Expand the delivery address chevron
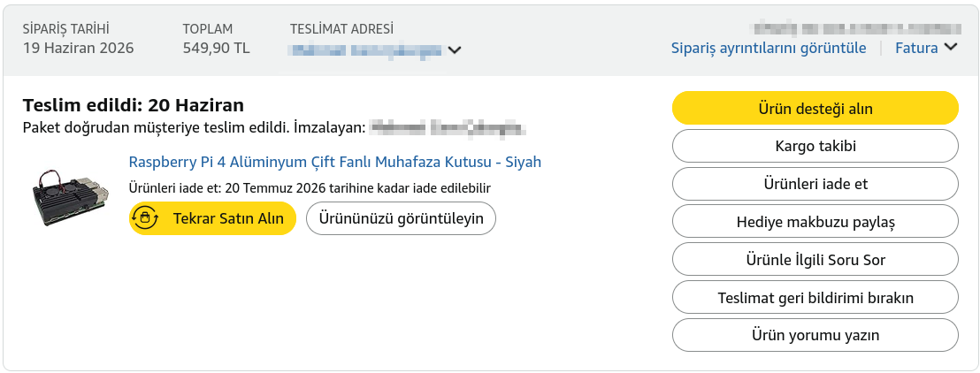The height and width of the screenshot is (373, 980). coord(455,50)
